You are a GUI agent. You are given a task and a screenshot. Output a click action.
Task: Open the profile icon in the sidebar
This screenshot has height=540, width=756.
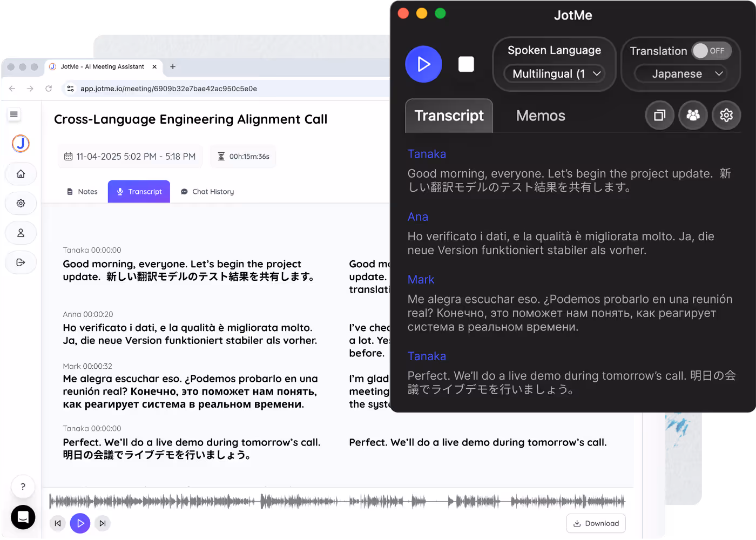(21, 233)
